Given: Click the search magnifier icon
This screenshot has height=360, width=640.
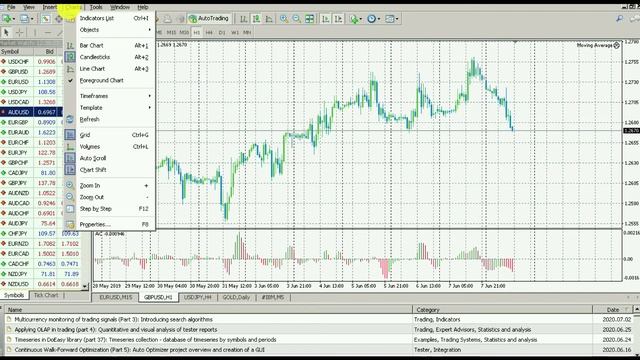Looking at the screenshot, I should [620, 19].
